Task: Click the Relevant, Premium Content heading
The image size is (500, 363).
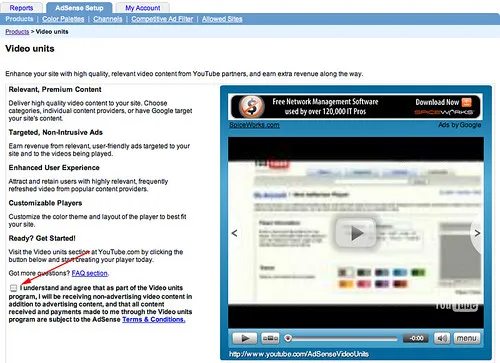Action: point(55,89)
